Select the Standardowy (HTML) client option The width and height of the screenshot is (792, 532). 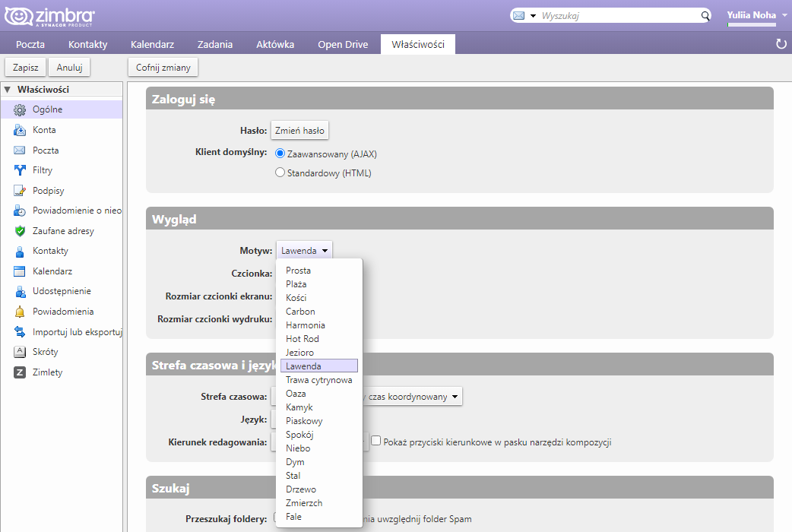pyautogui.click(x=280, y=173)
